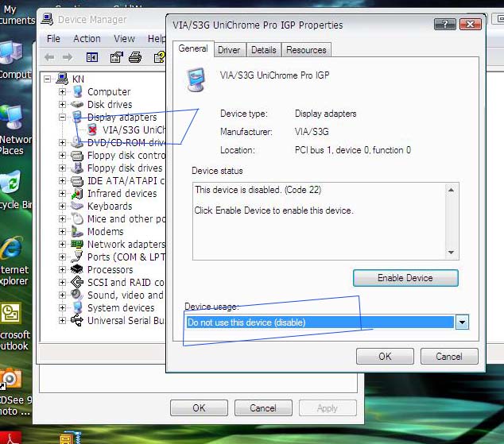Select the System devices text label

(121, 308)
